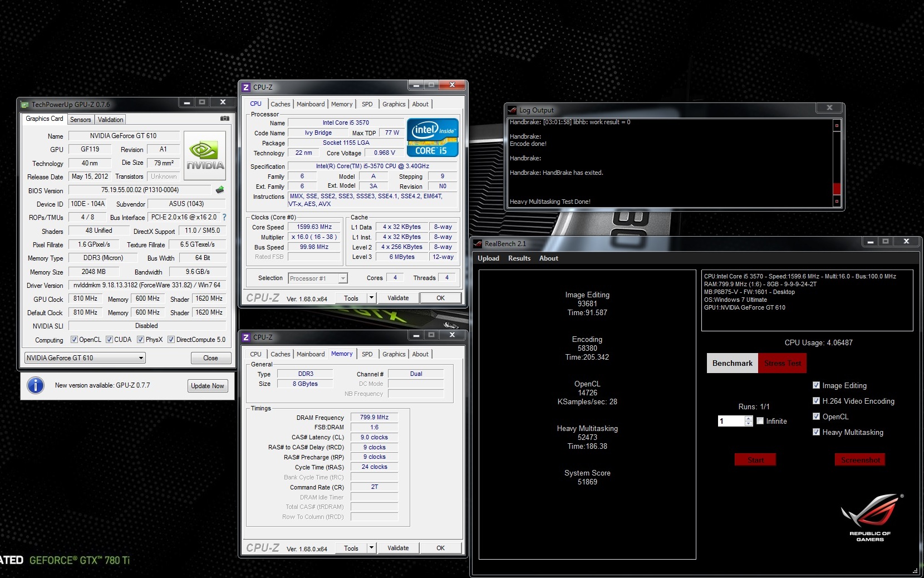Switch to Sensors tab in GPU-Z
Viewport: 924px width, 578px height.
click(81, 120)
